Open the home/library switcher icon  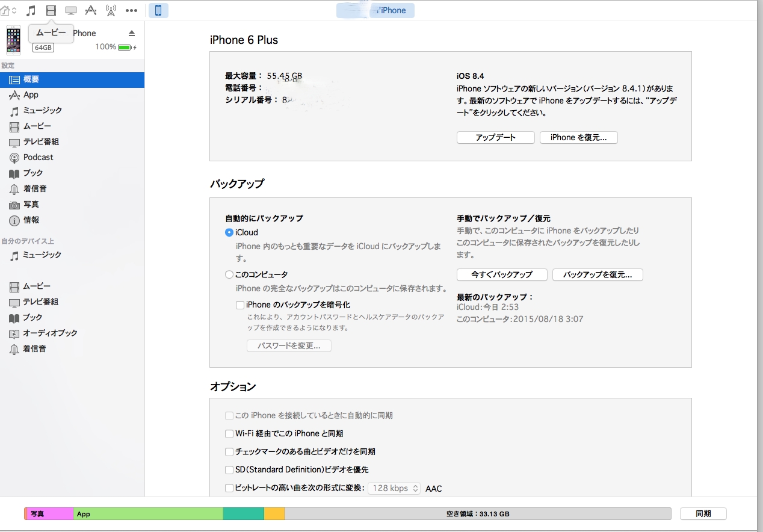click(x=8, y=10)
